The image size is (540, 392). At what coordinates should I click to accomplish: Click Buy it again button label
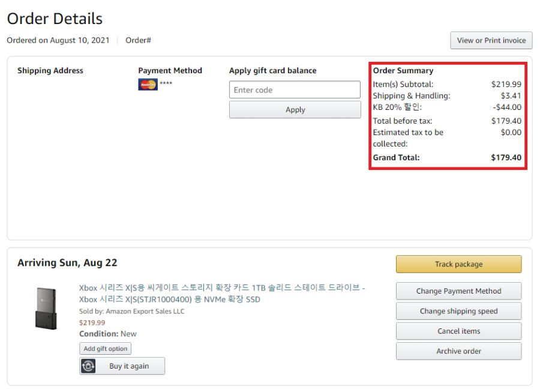click(129, 366)
